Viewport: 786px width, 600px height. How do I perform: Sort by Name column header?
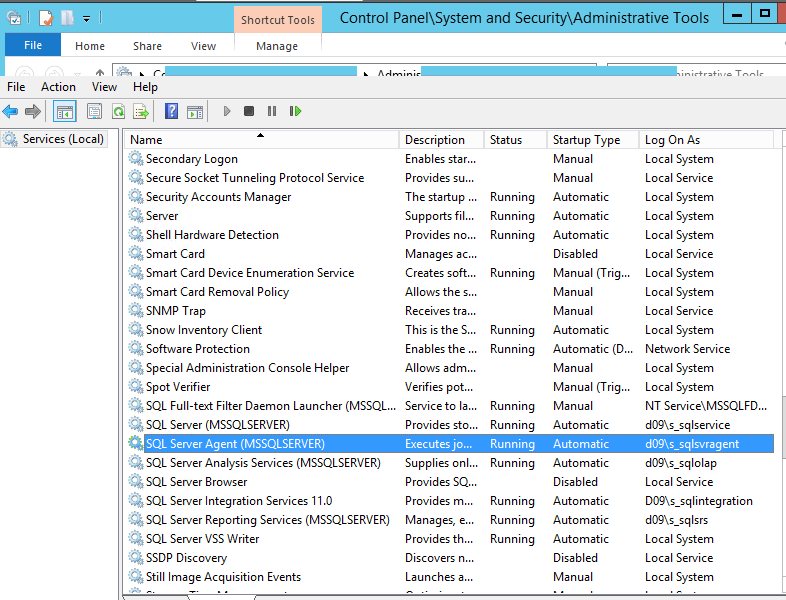tap(261, 140)
